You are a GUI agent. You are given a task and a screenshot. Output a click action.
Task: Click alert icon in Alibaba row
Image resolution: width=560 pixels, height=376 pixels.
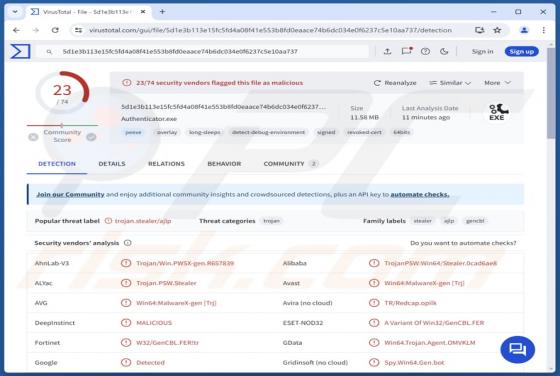point(374,263)
